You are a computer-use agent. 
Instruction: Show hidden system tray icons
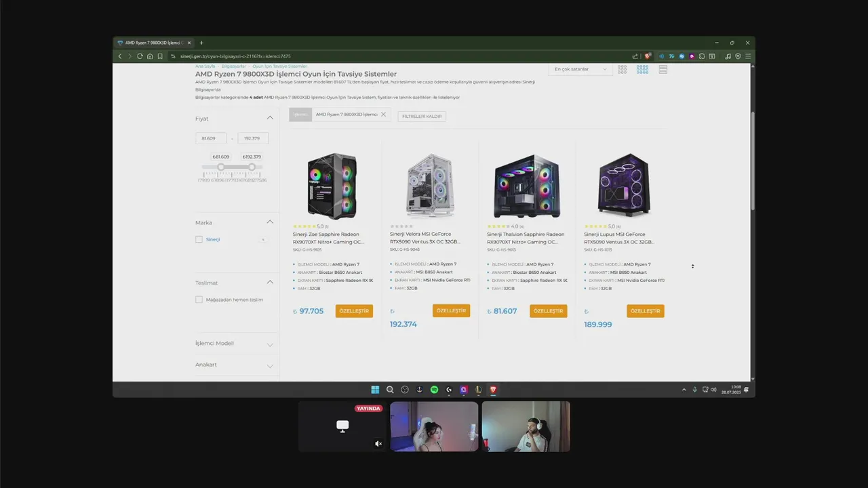coord(684,390)
